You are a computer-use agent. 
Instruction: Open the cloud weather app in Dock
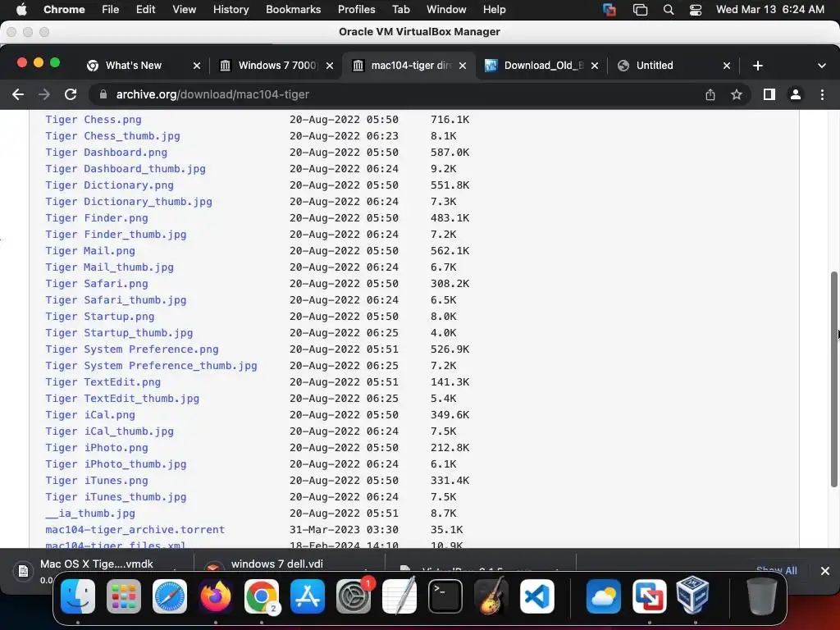tap(603, 596)
